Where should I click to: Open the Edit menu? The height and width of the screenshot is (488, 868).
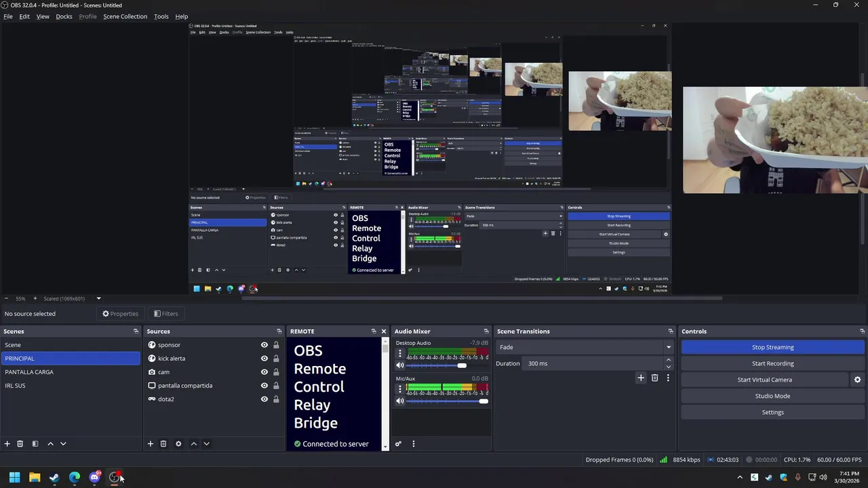click(x=24, y=16)
